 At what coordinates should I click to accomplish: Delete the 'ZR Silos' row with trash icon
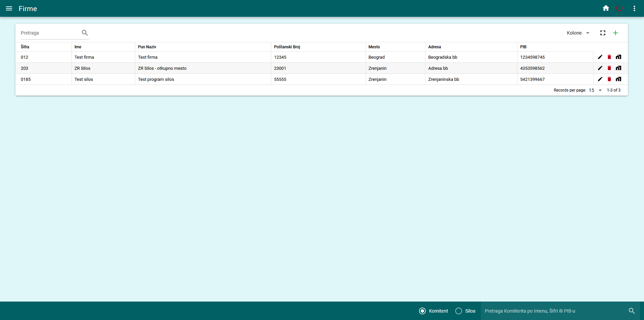(x=609, y=68)
